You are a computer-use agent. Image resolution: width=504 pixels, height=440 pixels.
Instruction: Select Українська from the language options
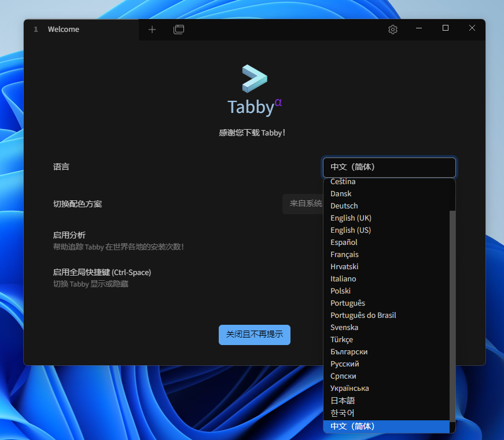(350, 388)
